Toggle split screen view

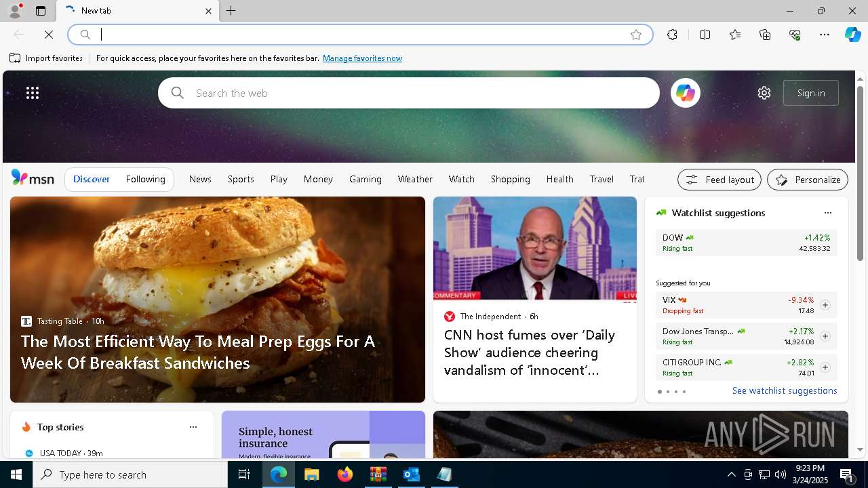pyautogui.click(x=705, y=35)
